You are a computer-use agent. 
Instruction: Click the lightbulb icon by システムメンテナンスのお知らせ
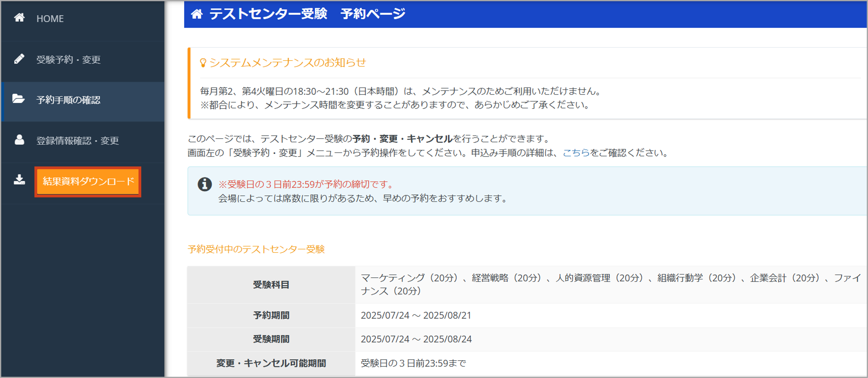[x=203, y=63]
